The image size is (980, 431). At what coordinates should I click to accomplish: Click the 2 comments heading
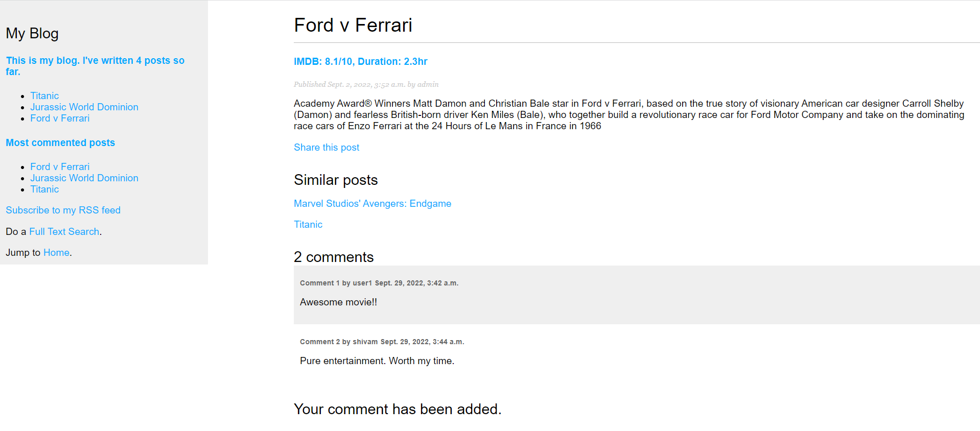334,257
